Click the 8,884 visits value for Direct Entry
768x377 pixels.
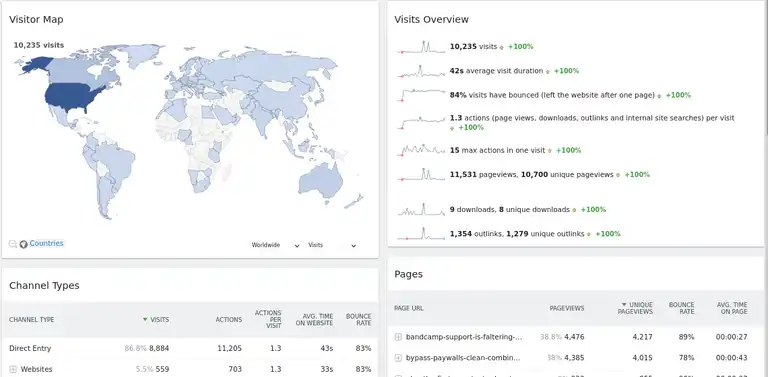tap(159, 349)
